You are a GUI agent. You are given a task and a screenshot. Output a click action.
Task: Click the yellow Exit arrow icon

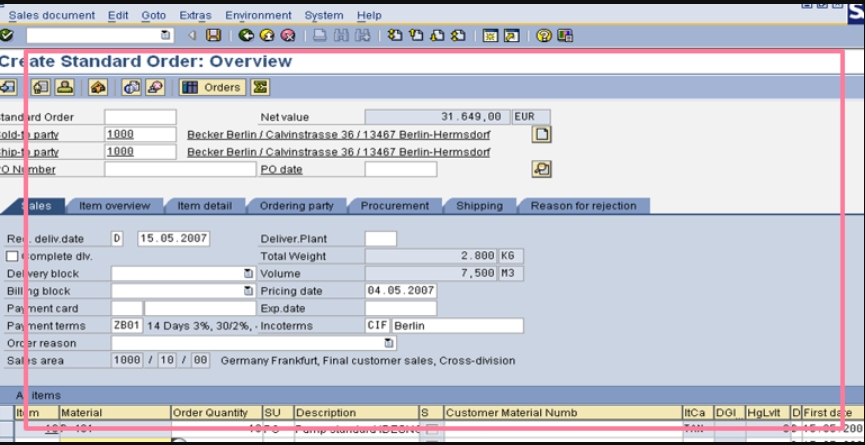(267, 35)
